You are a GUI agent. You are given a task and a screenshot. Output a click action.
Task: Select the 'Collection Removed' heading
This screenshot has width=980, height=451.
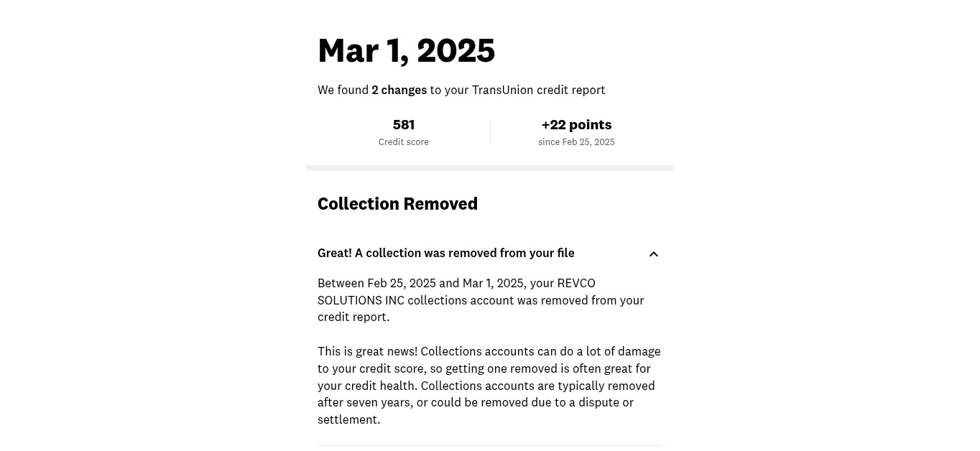click(x=397, y=204)
